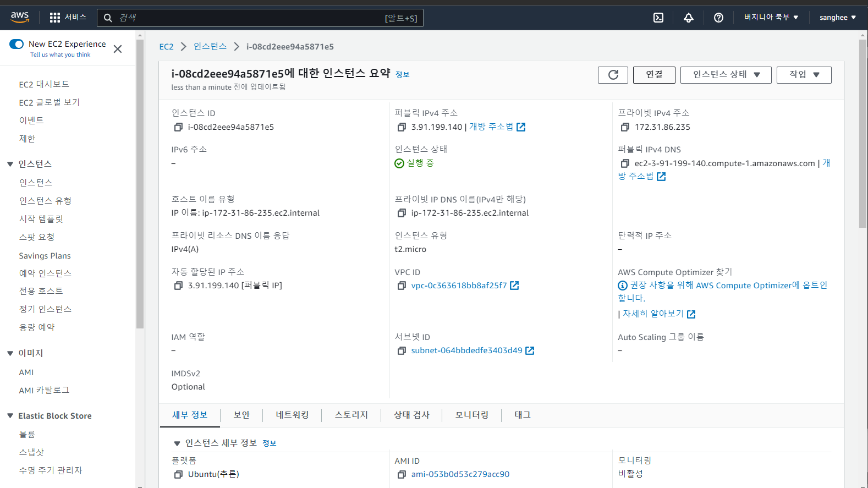Open the AWS home logo
This screenshot has height=488, width=868.
pyautogui.click(x=20, y=17)
